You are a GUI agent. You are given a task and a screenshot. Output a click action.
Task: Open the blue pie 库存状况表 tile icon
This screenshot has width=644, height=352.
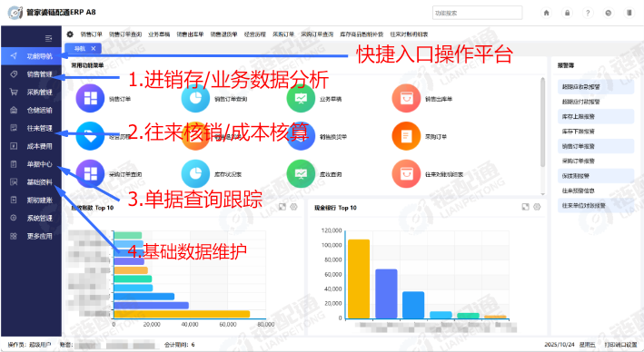[x=195, y=174]
